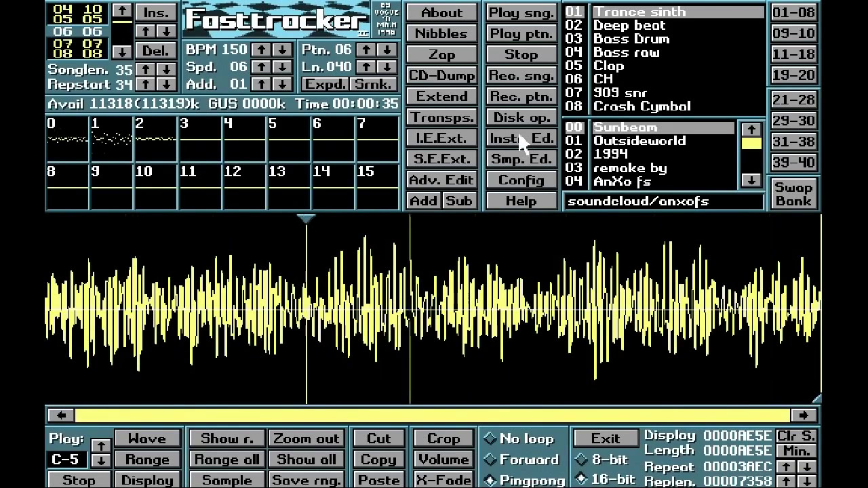This screenshot has width=868, height=488.
Task: Exit the sample editor
Action: [x=606, y=439]
